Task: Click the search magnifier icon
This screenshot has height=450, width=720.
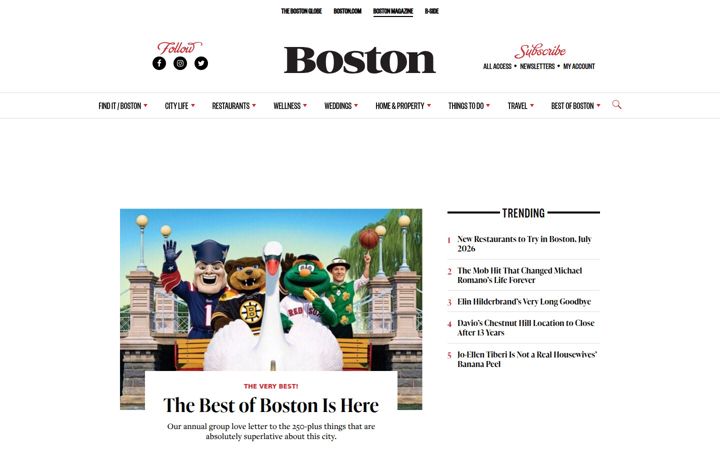Action: pos(617,105)
